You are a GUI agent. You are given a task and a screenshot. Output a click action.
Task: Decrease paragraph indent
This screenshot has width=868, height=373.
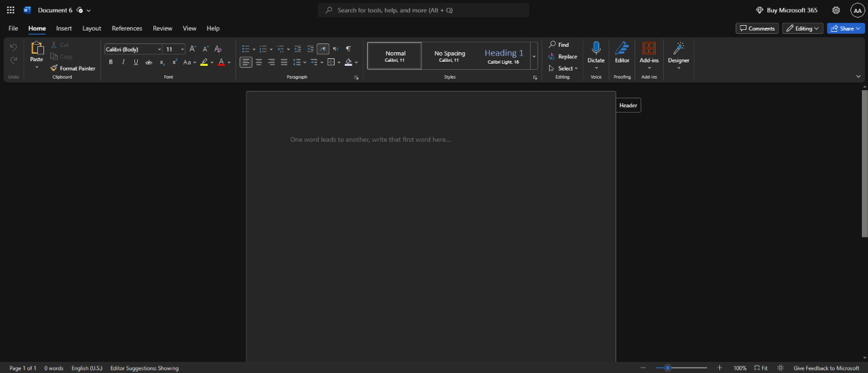point(298,49)
